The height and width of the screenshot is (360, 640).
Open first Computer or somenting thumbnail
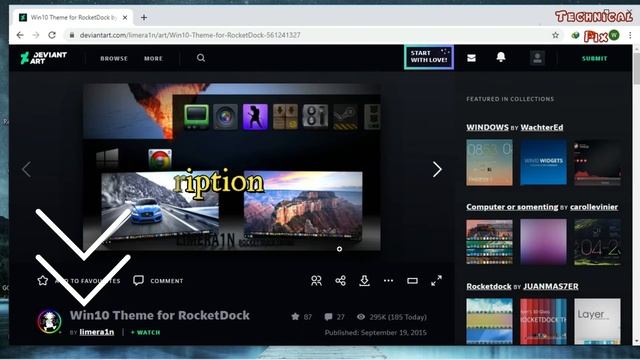click(489, 242)
